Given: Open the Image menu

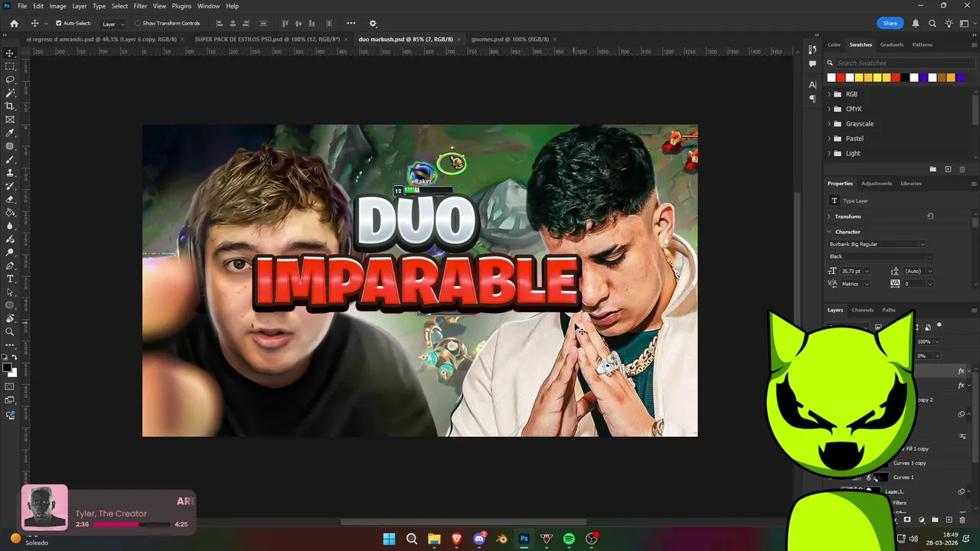Looking at the screenshot, I should pyautogui.click(x=58, y=6).
